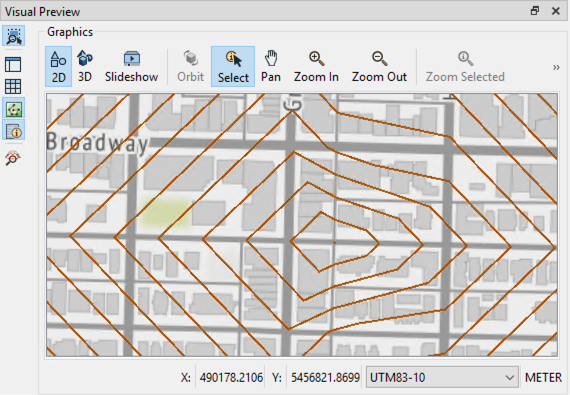The image size is (570, 395).
Task: Start the Slideshow view
Action: (131, 66)
